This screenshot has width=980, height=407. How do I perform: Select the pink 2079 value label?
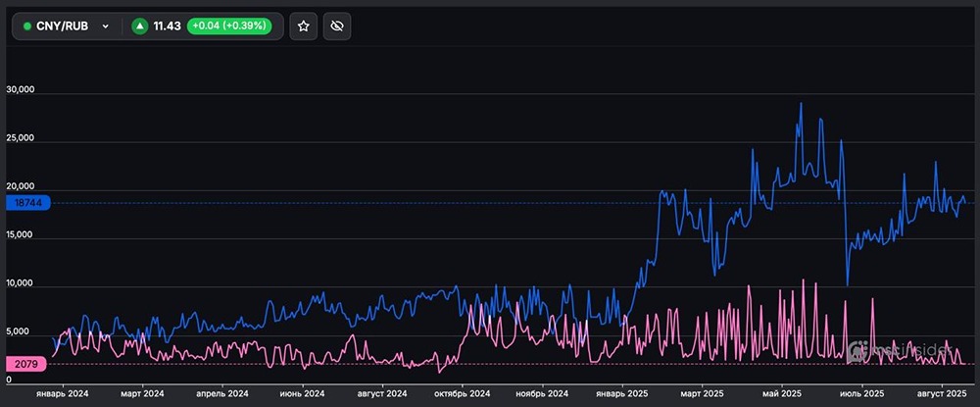24,365
